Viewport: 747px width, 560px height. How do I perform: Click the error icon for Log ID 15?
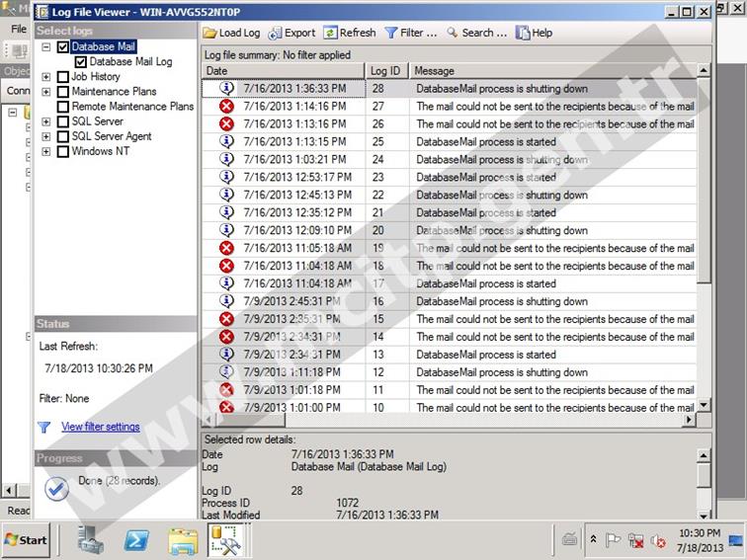click(227, 319)
